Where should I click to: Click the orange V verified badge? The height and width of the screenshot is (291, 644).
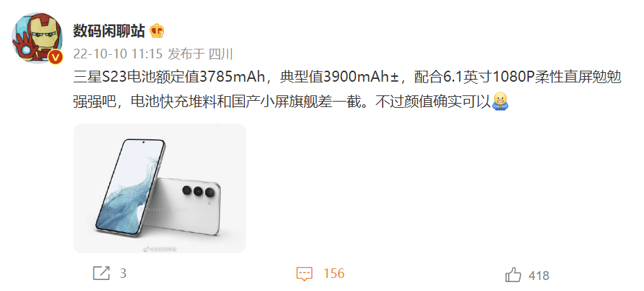coord(56,57)
